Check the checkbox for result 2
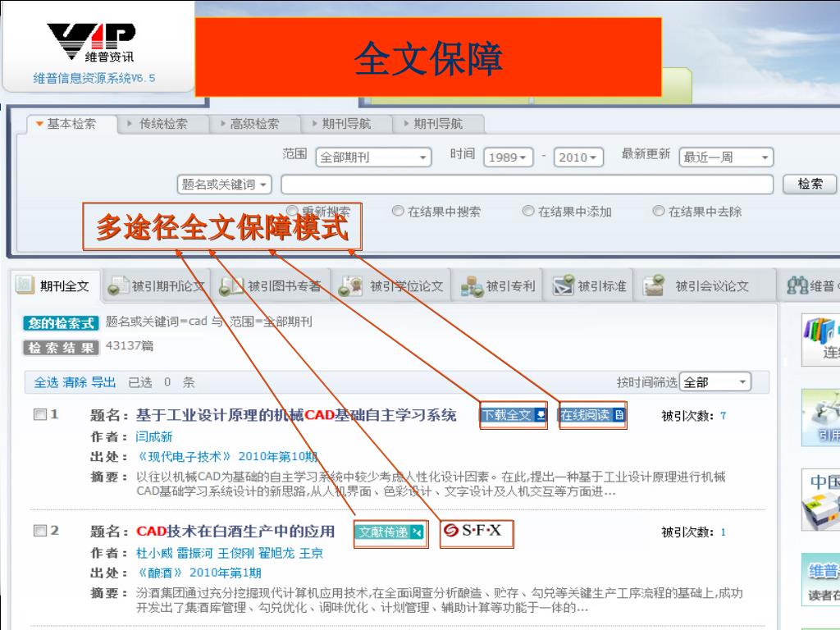The width and height of the screenshot is (840, 630). 39,531
